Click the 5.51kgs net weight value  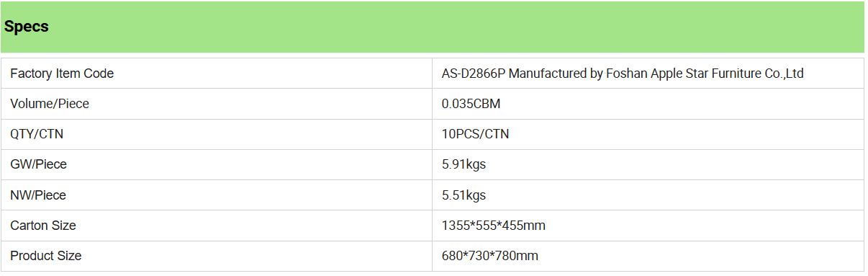(x=464, y=195)
